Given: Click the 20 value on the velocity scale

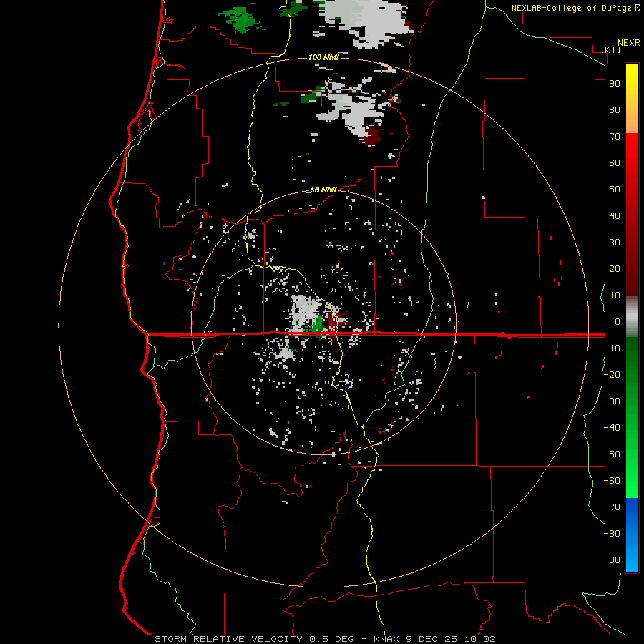Looking at the screenshot, I should click(x=615, y=268).
